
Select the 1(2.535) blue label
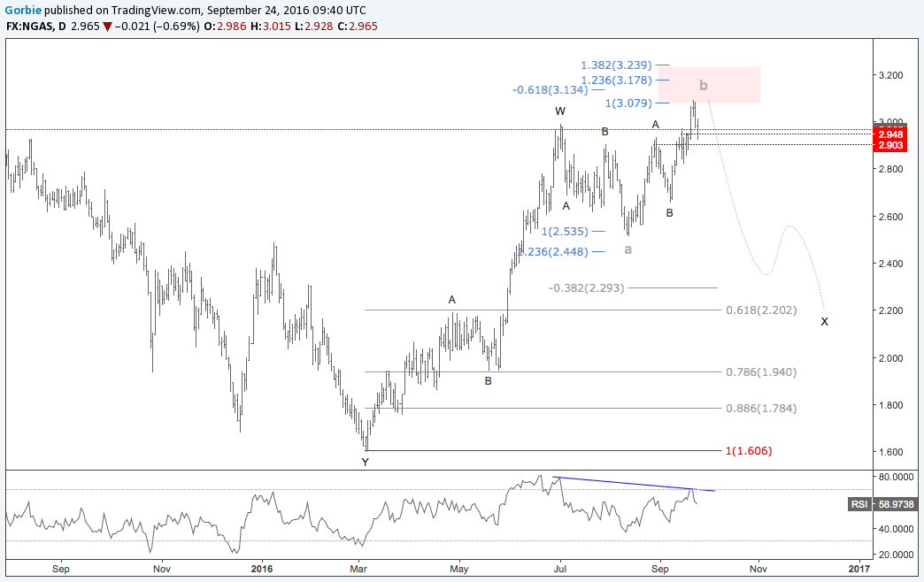tap(565, 231)
